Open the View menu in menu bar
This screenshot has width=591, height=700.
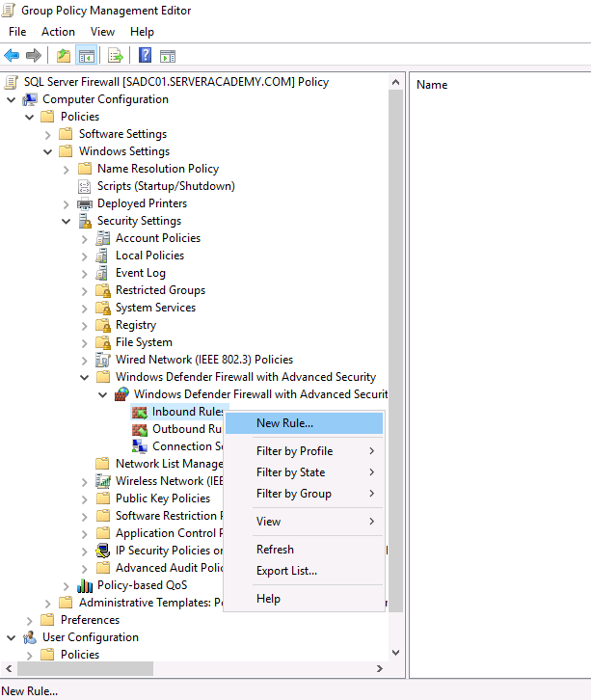pos(102,32)
